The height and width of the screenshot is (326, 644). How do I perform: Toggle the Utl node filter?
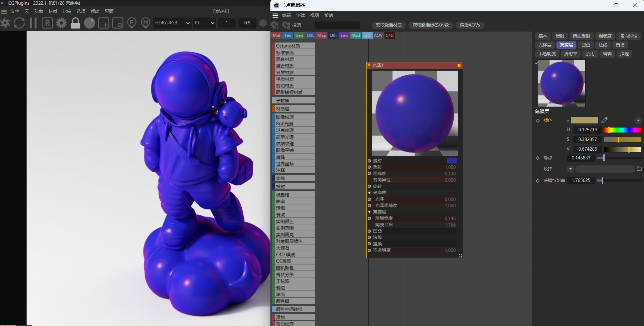(x=367, y=35)
